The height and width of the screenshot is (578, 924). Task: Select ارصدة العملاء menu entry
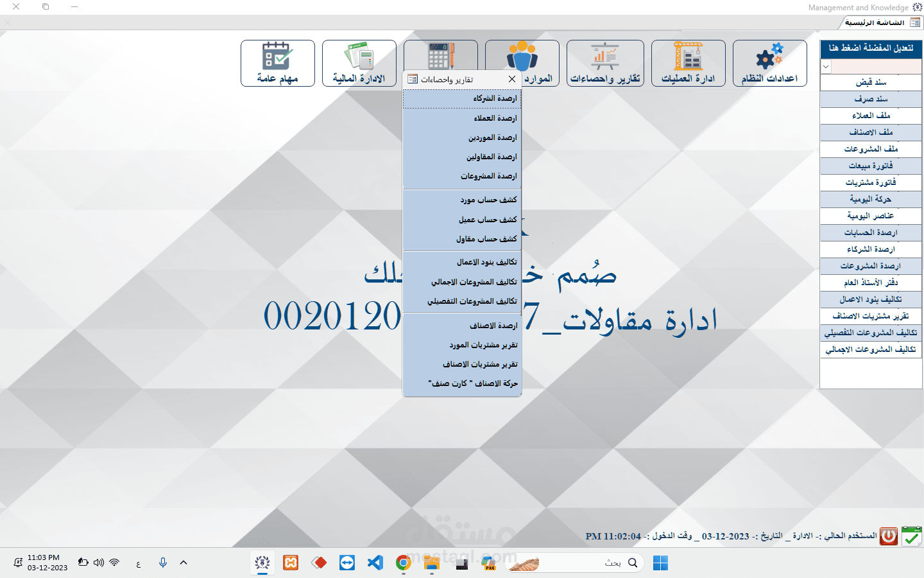[462, 118]
